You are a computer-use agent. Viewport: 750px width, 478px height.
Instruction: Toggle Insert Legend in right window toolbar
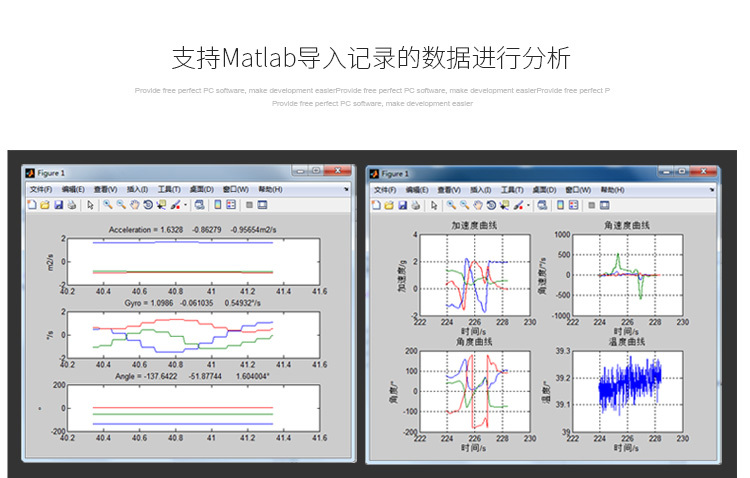coord(574,205)
